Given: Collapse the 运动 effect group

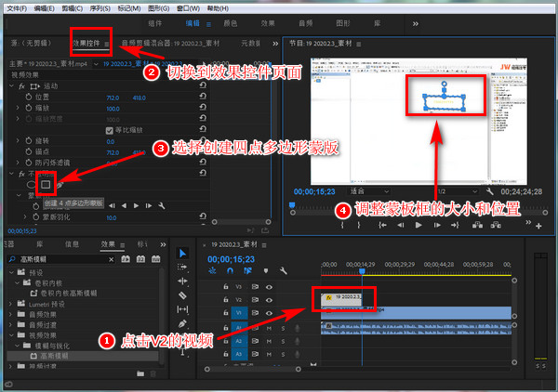Looking at the screenshot, I should (12, 86).
